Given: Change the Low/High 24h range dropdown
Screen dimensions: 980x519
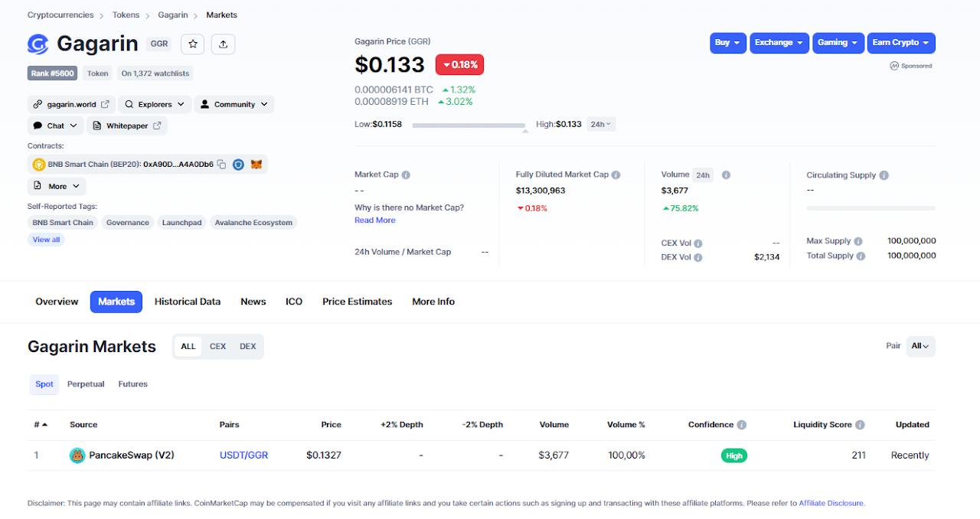Looking at the screenshot, I should tap(601, 124).
